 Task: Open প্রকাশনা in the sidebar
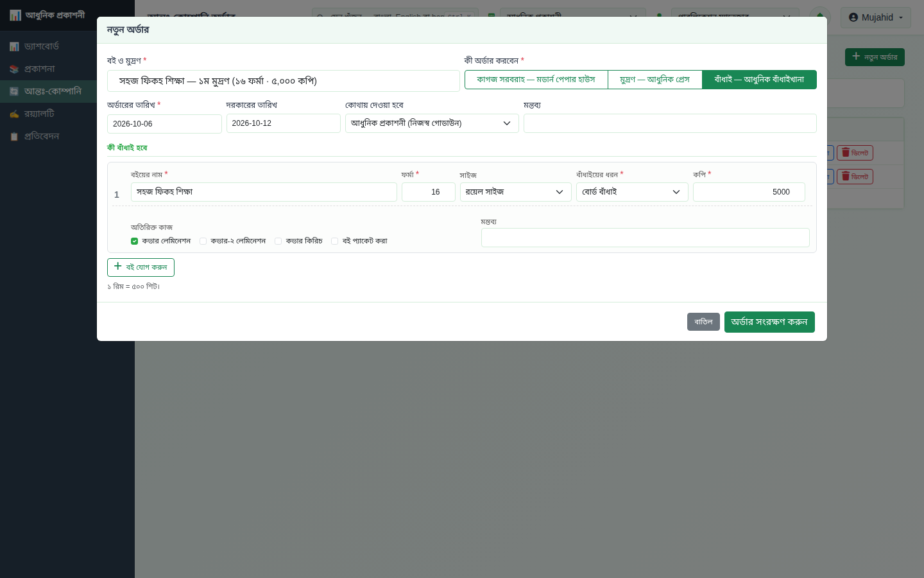[x=67, y=69]
